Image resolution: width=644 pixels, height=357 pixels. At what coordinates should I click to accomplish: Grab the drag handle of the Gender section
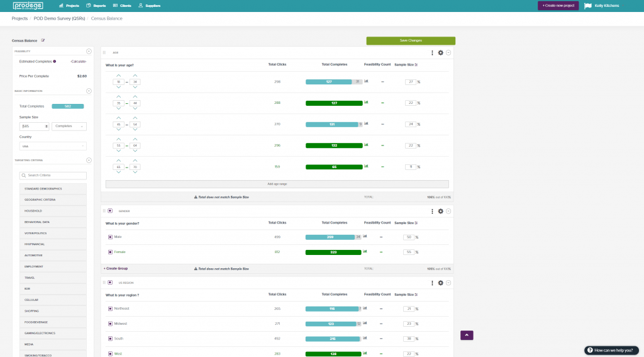pos(104,211)
